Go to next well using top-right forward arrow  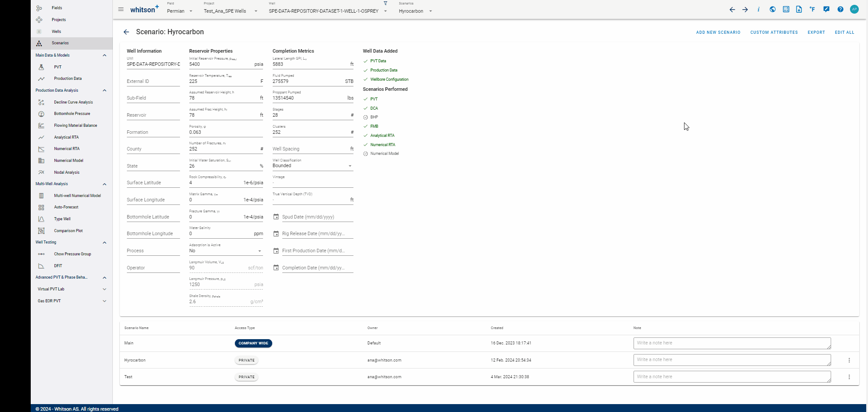(x=745, y=9)
